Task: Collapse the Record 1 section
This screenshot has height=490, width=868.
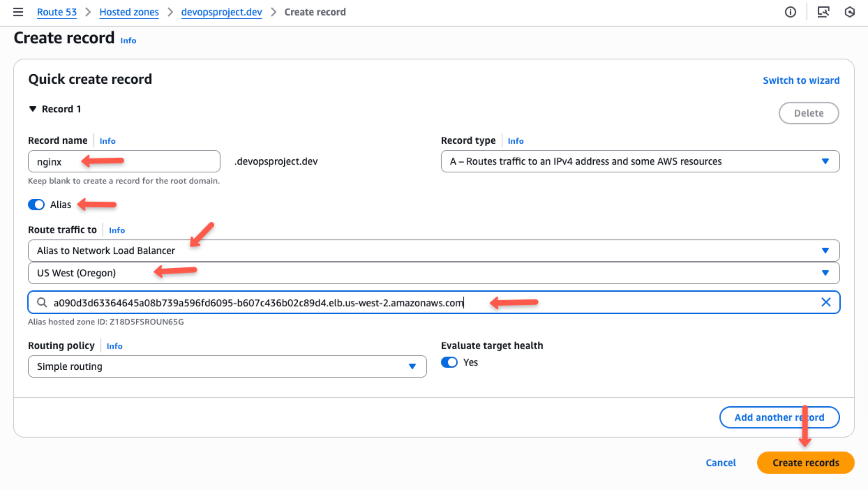Action: 33,109
